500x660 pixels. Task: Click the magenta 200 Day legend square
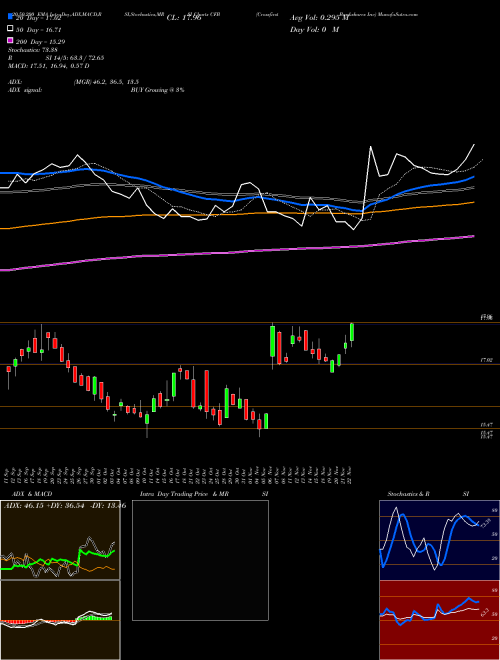(10, 41)
